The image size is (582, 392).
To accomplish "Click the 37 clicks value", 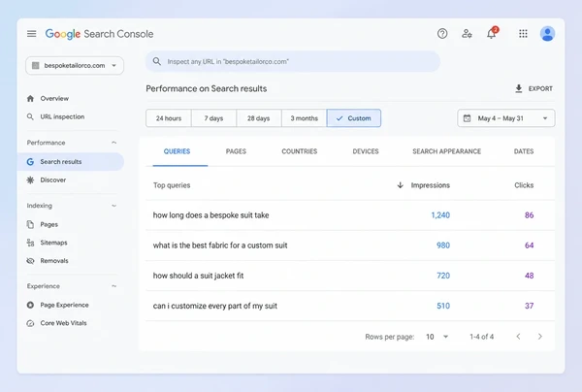I will tap(529, 306).
